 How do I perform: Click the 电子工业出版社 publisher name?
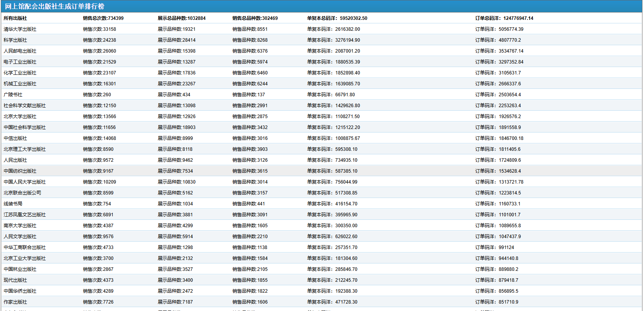(20, 62)
